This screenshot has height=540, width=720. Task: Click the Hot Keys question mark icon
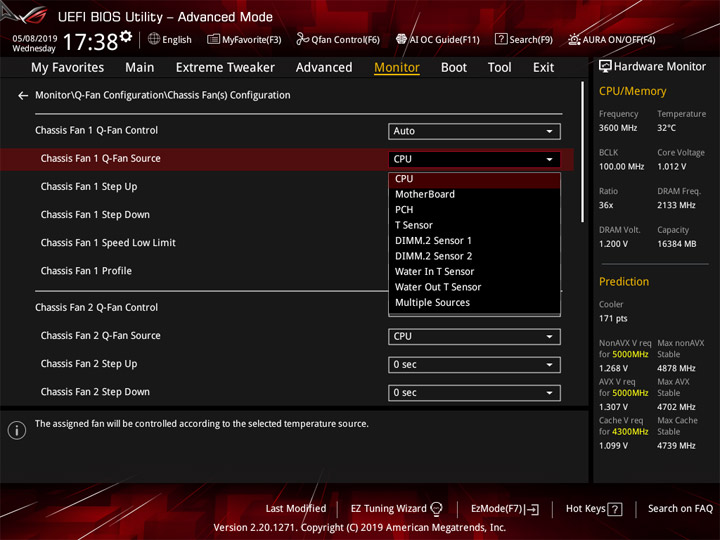(x=614, y=509)
